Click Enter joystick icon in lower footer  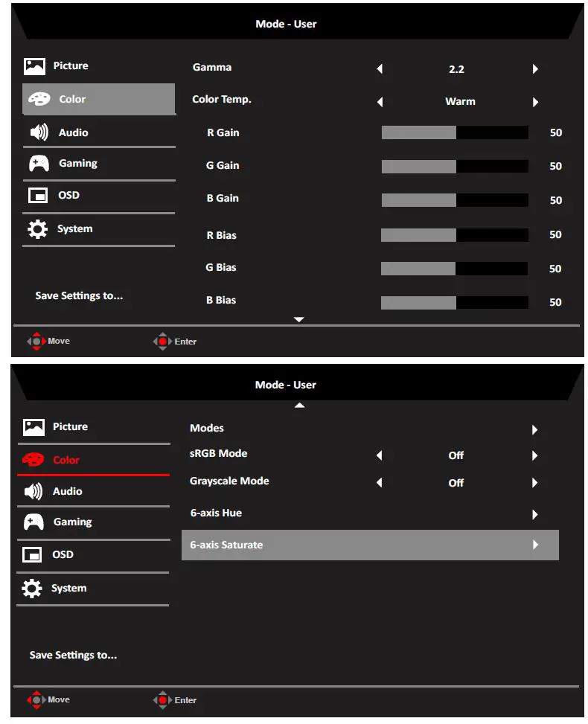tap(162, 700)
